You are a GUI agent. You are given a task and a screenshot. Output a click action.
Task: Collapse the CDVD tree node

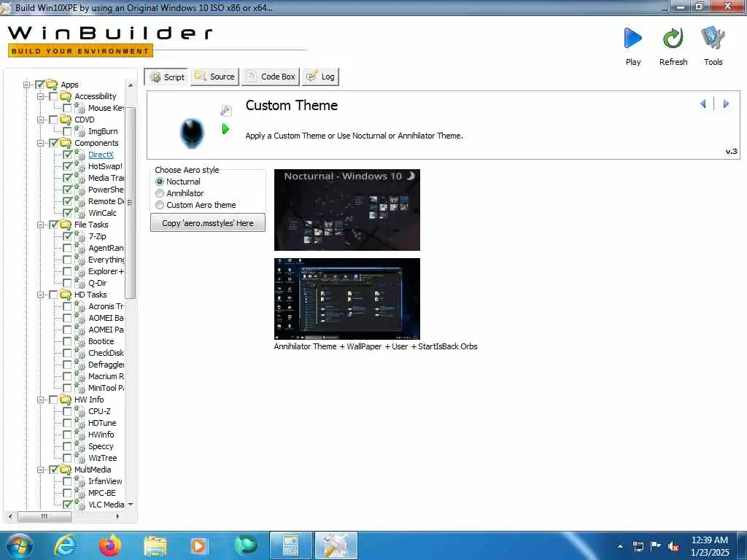(x=41, y=120)
